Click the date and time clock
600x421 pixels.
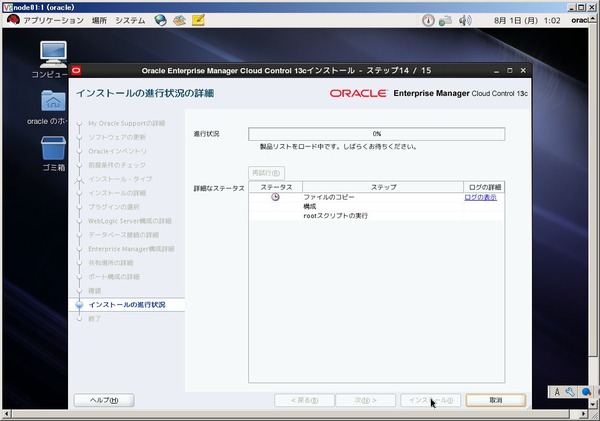(x=527, y=21)
